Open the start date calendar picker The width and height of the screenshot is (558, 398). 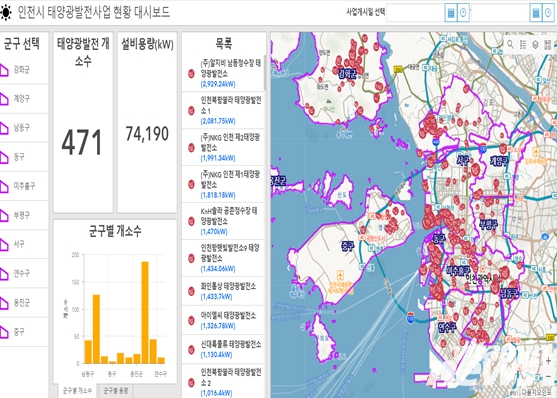(x=451, y=13)
